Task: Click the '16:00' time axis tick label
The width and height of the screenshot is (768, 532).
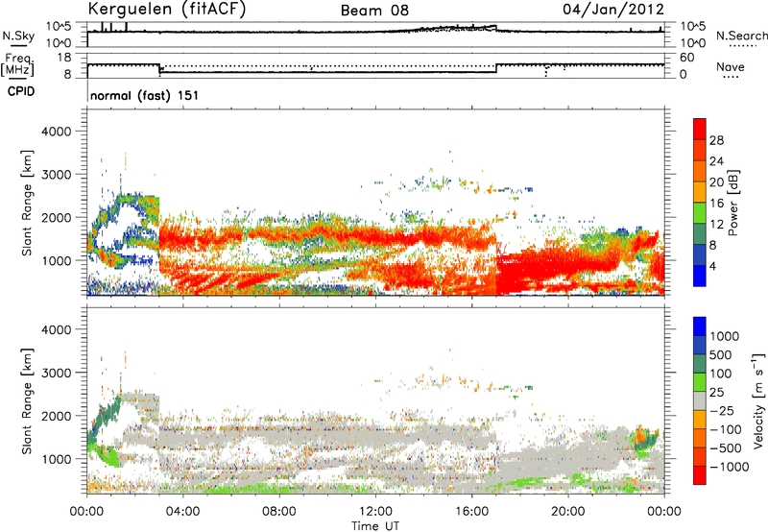Action: (471, 512)
